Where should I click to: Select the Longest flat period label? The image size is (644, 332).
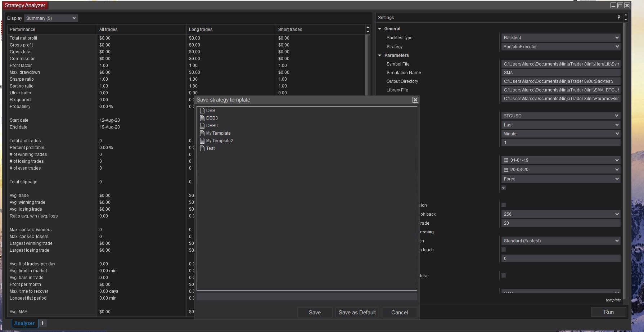(x=28, y=298)
